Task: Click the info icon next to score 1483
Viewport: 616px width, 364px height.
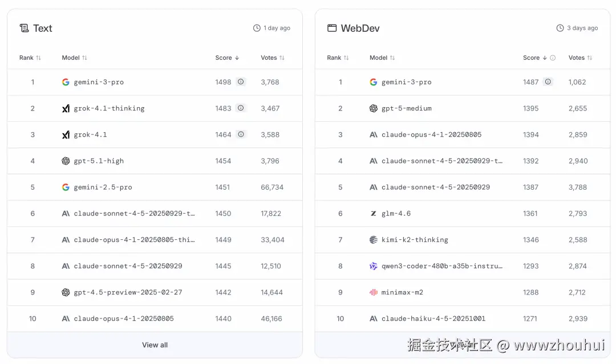Action: 241,108
